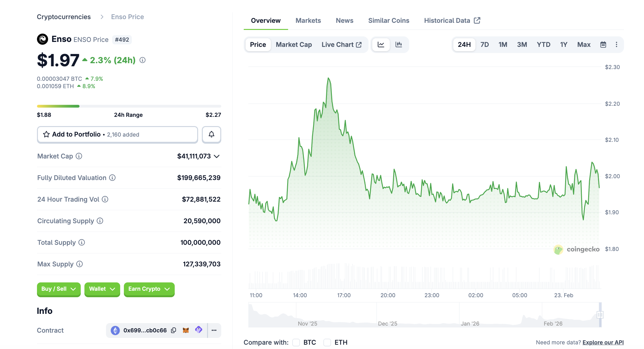Image resolution: width=644 pixels, height=349 pixels.
Task: Add token to MetaMask fox icon
Action: pos(186,330)
